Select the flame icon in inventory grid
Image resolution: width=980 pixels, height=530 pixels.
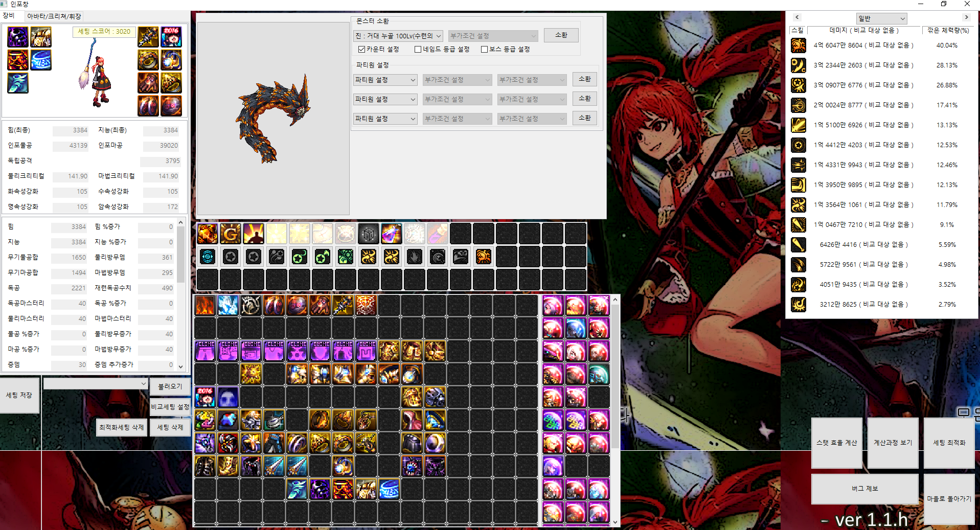point(205,306)
